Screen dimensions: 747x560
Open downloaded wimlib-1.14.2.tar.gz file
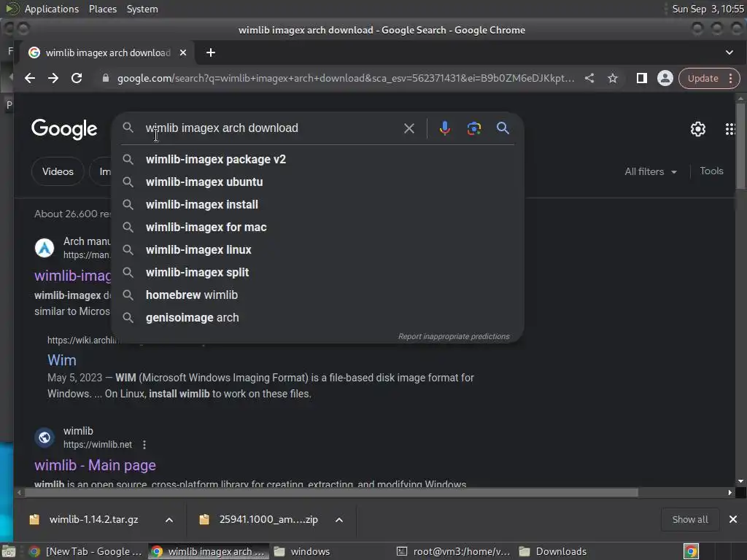point(94,519)
